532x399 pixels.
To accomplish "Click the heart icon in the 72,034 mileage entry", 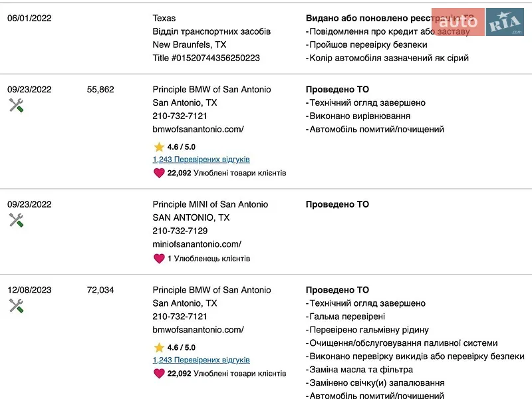I will click(159, 374).
